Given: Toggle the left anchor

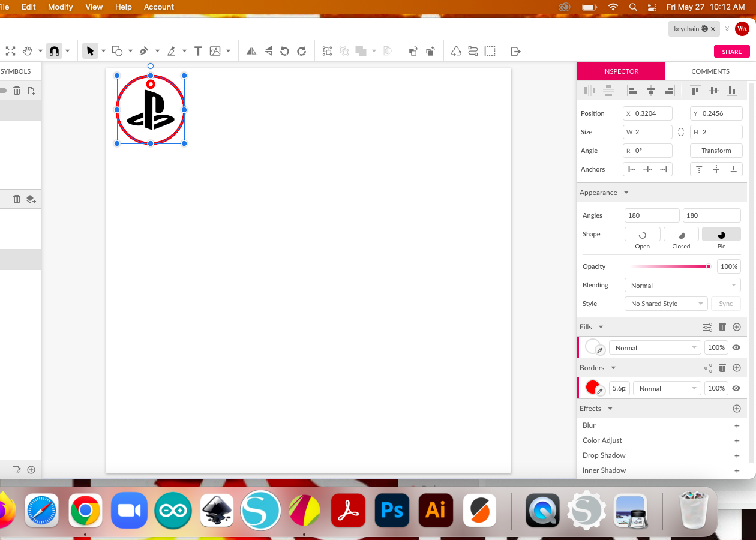Looking at the screenshot, I should click(x=631, y=169).
